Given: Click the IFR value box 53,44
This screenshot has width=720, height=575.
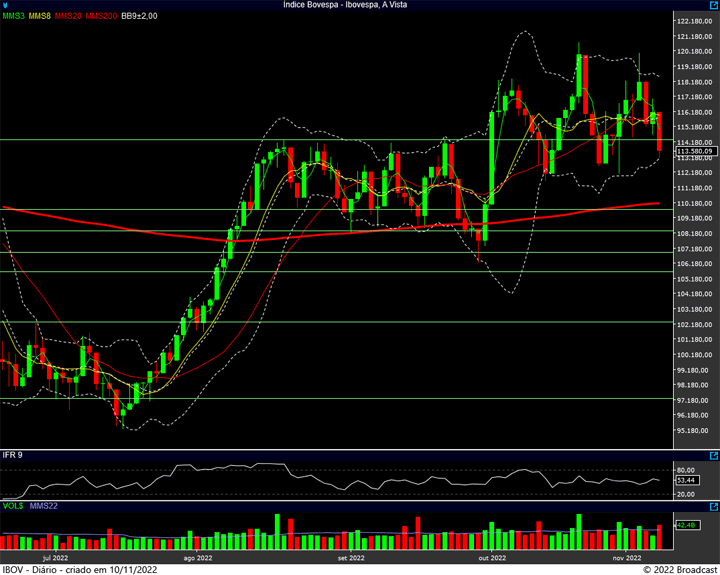Looking at the screenshot, I should point(687,480).
